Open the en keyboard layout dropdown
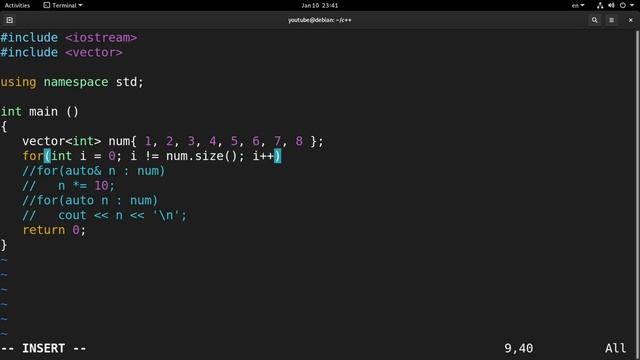Image resolution: width=640 pixels, height=360 pixels. tap(578, 5)
